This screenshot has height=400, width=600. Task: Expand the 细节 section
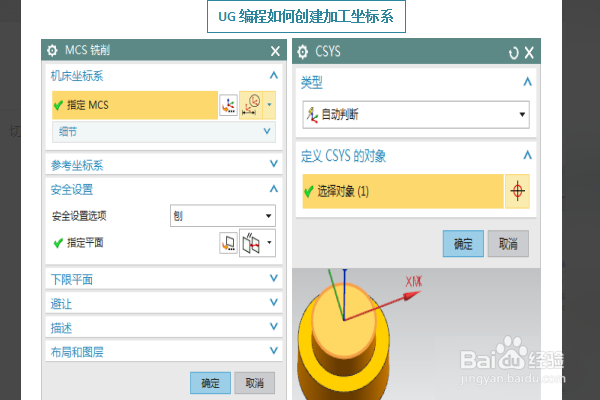coord(267,132)
